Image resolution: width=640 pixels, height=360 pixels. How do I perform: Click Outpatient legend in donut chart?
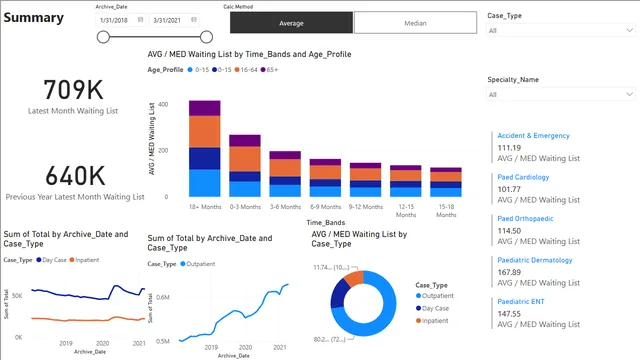pos(435,296)
